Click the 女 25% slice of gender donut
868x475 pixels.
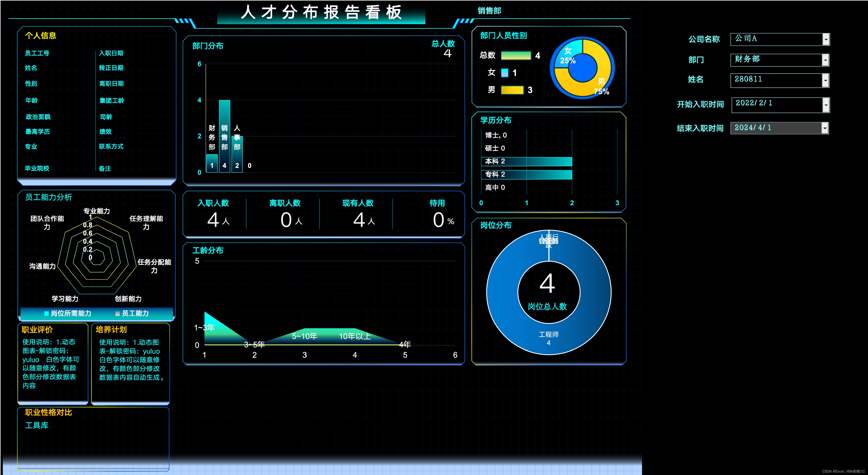(x=569, y=54)
